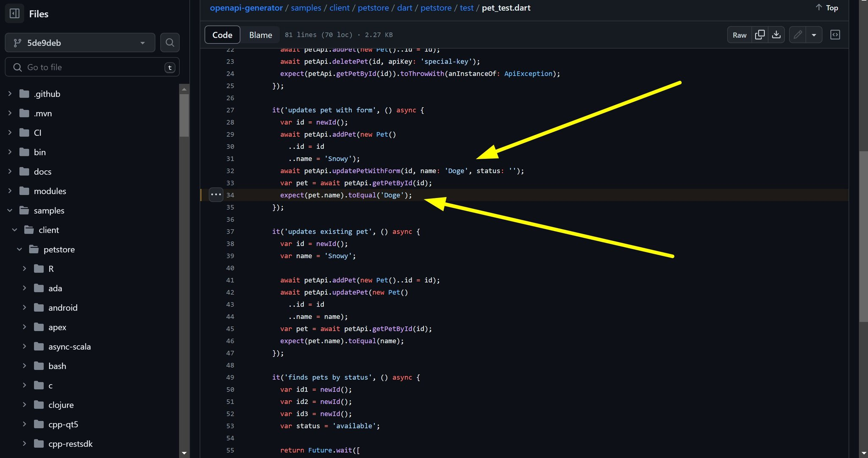Go to openapi-generator breadcrumb link
This screenshot has width=868, height=458.
(246, 8)
